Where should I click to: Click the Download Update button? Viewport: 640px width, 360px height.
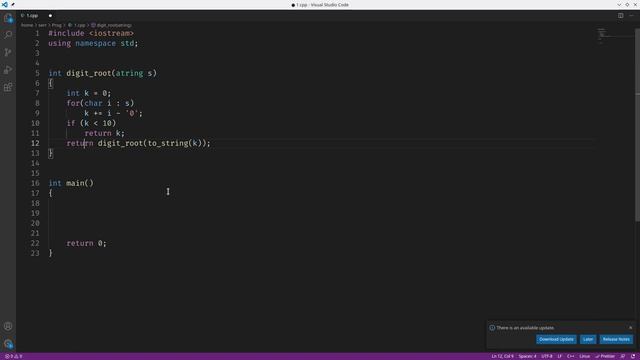(556, 339)
